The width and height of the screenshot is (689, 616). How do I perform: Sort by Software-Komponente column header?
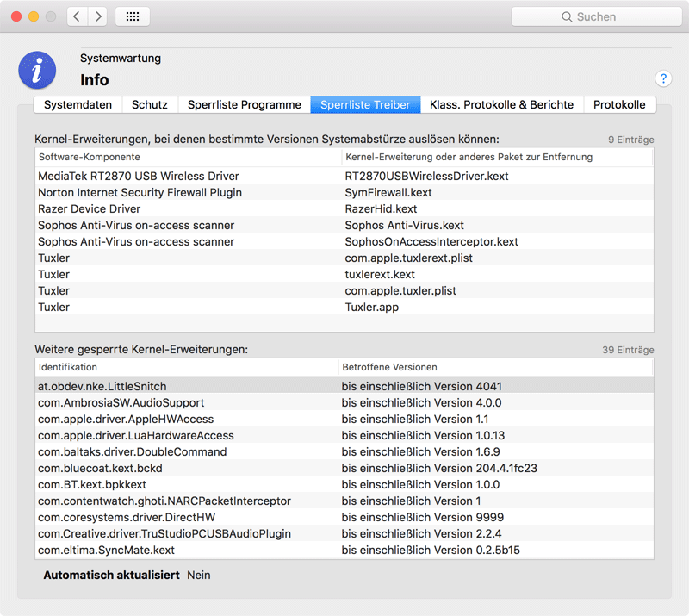188,157
